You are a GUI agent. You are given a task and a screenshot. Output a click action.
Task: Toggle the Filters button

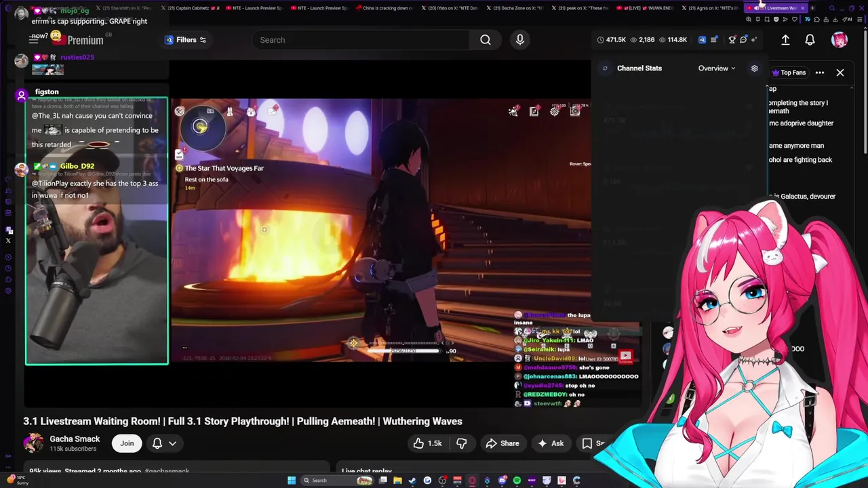tap(186, 40)
